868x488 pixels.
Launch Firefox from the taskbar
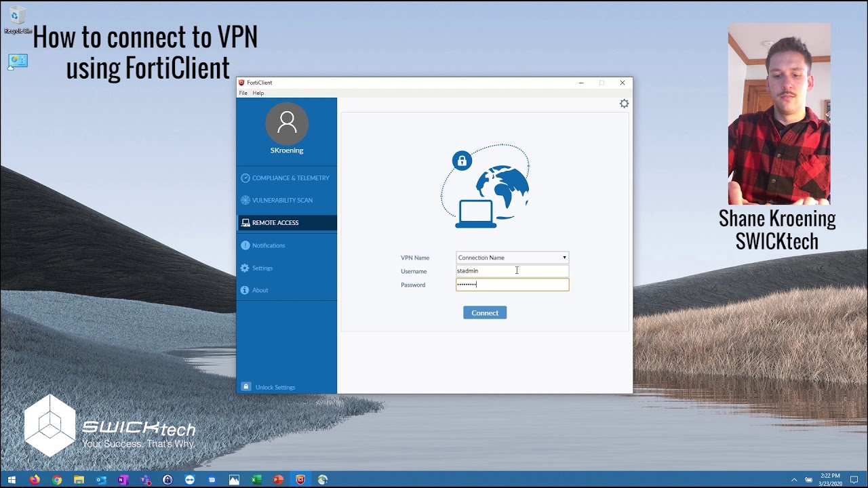coord(35,480)
